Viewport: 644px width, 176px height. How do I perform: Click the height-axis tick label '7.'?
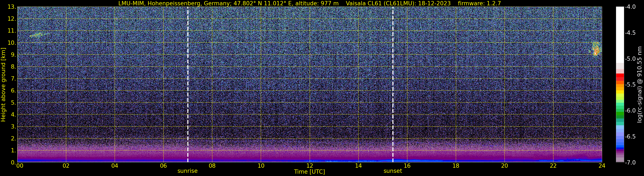pyautogui.click(x=13, y=79)
